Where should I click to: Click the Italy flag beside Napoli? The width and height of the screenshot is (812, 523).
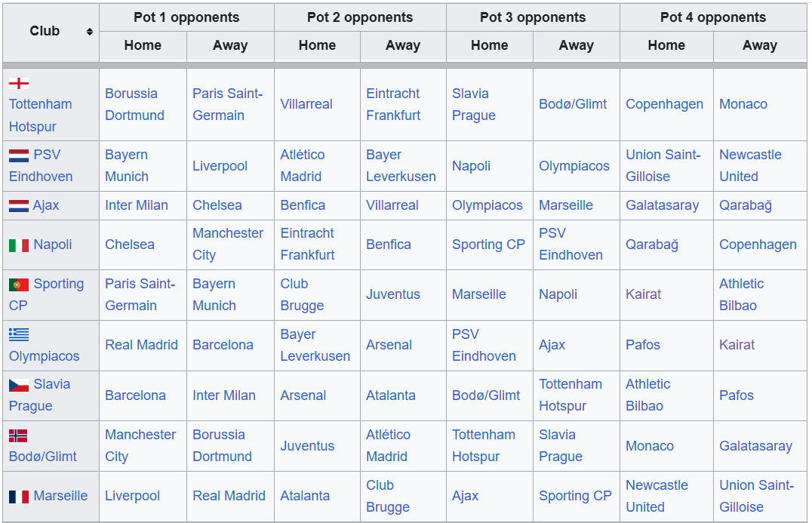coord(19,245)
